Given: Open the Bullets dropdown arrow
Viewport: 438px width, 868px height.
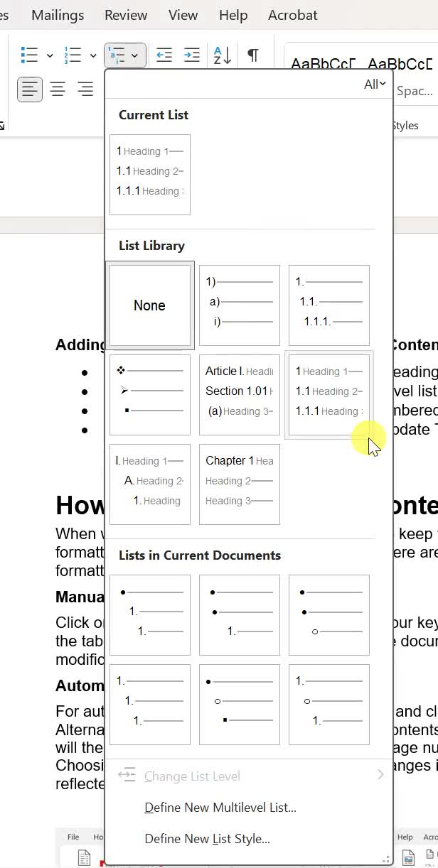Looking at the screenshot, I should point(50,55).
